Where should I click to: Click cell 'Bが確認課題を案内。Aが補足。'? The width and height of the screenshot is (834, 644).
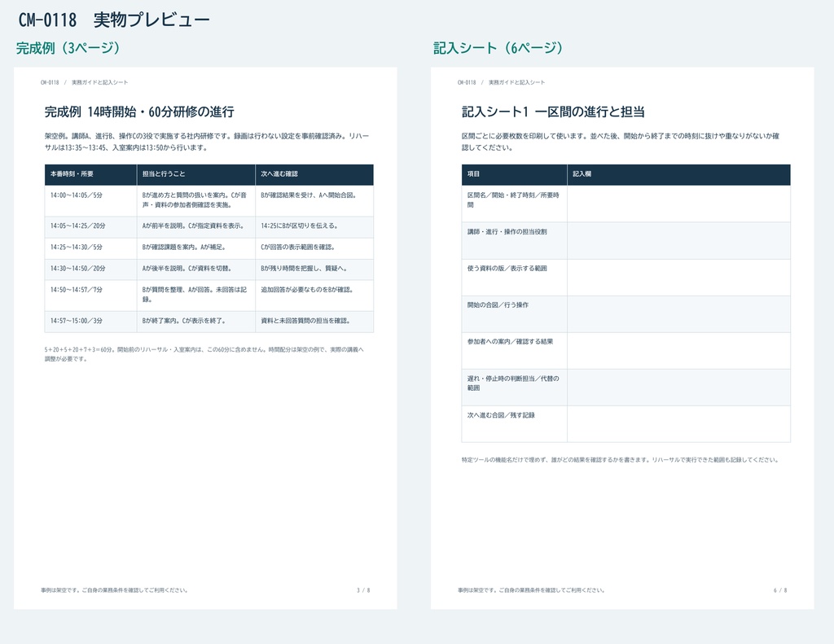coord(195,248)
